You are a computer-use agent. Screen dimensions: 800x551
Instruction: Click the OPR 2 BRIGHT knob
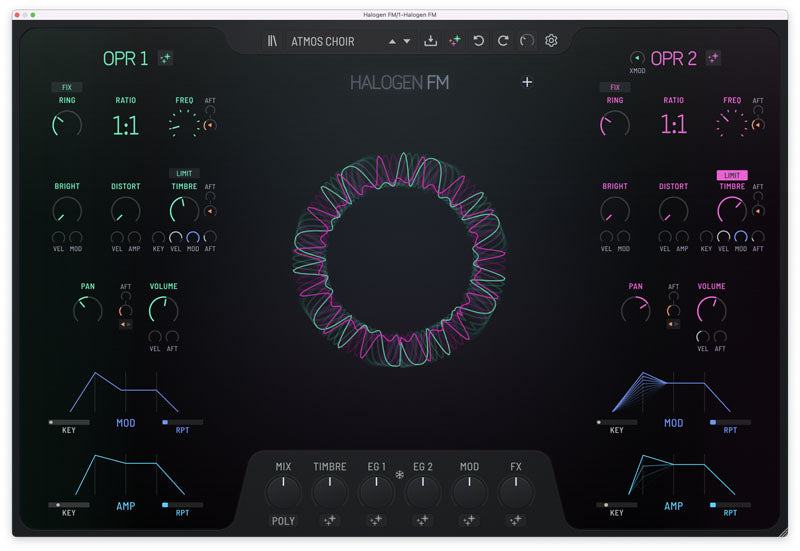[615, 210]
